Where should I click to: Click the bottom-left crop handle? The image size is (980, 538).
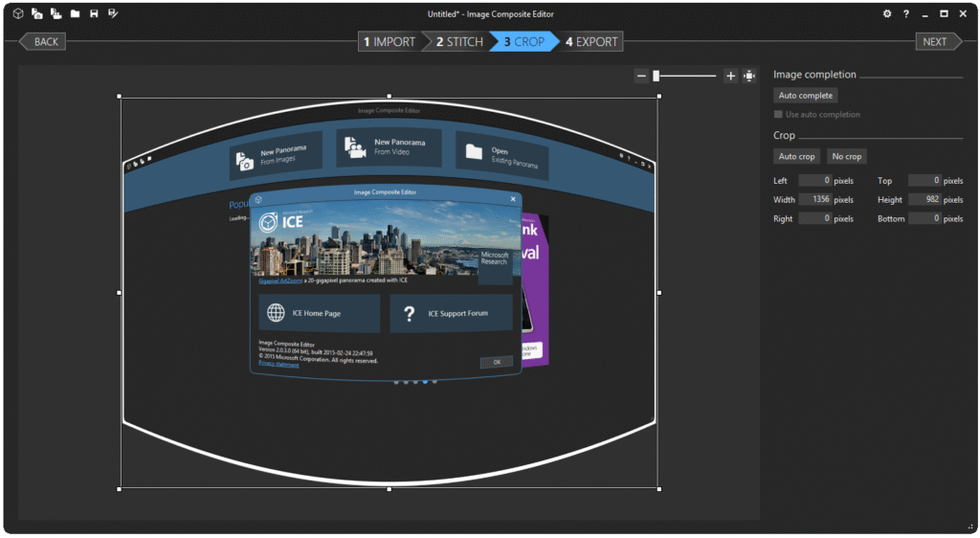(120, 489)
